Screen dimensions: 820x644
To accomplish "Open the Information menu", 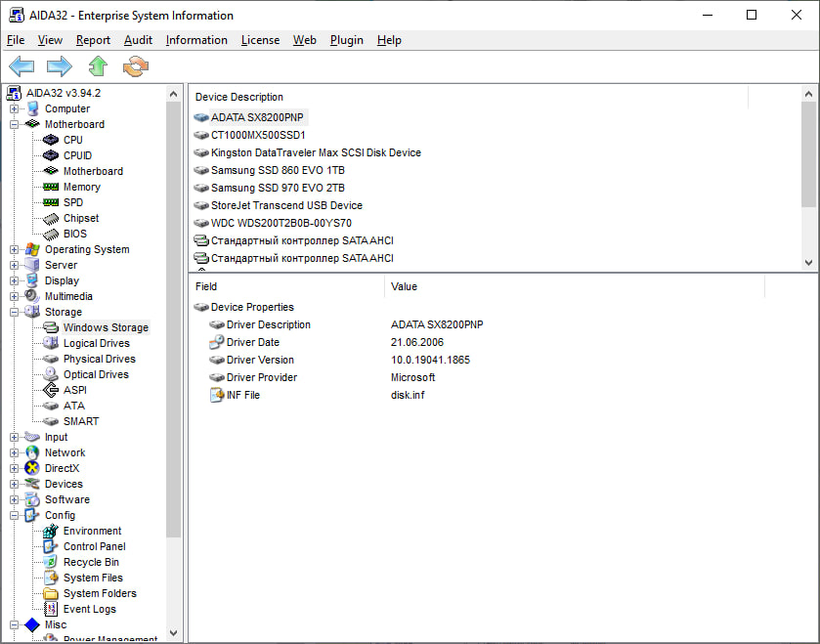I will (x=196, y=40).
